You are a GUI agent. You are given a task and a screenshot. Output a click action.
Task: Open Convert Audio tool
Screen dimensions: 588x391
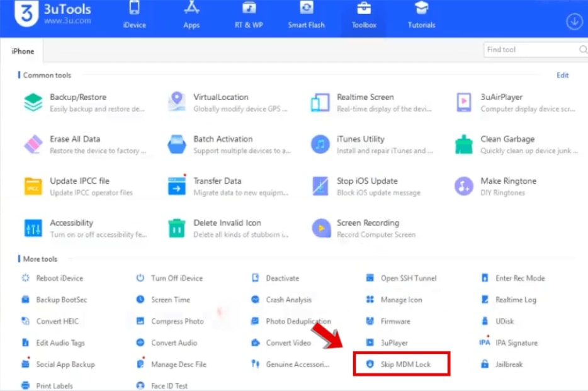pos(166,343)
